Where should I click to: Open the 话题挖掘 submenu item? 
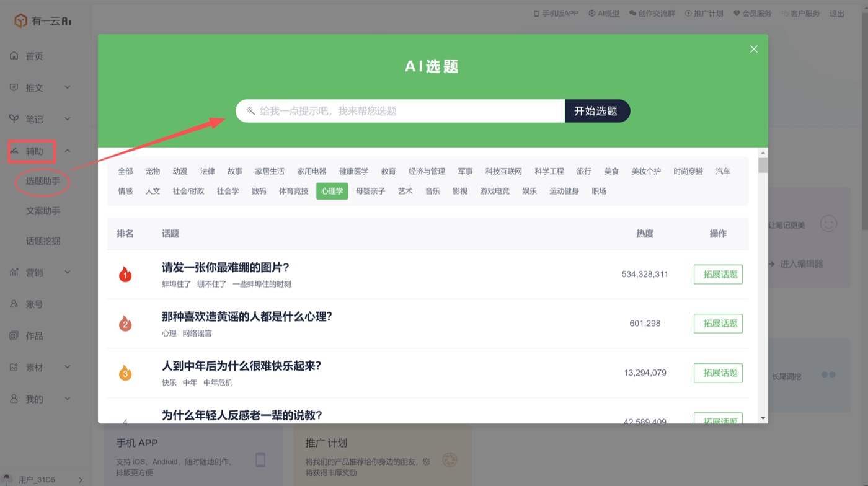pos(43,241)
